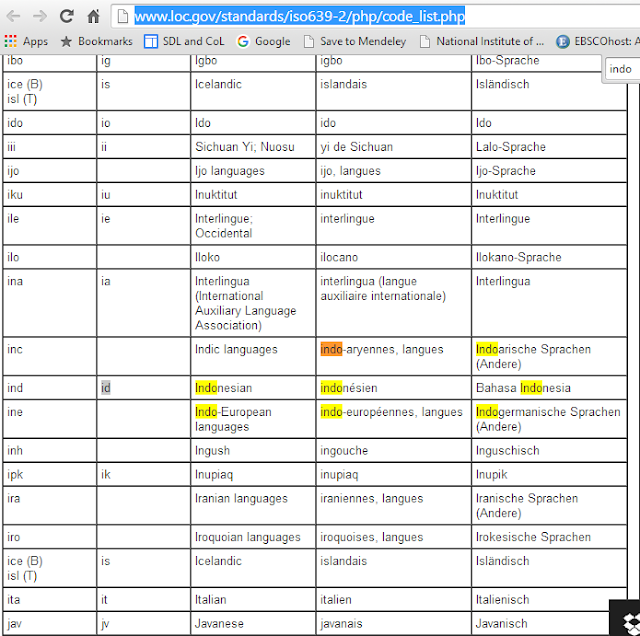Click 'Inupiaq' English name cell

[253, 474]
